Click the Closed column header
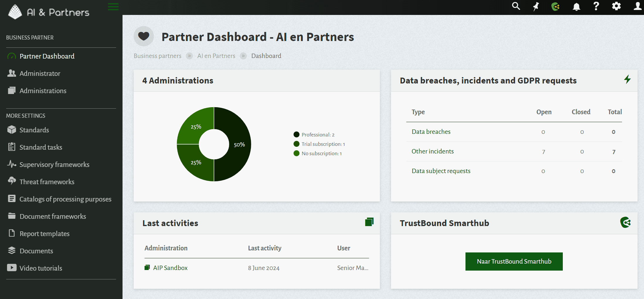 coord(581,112)
